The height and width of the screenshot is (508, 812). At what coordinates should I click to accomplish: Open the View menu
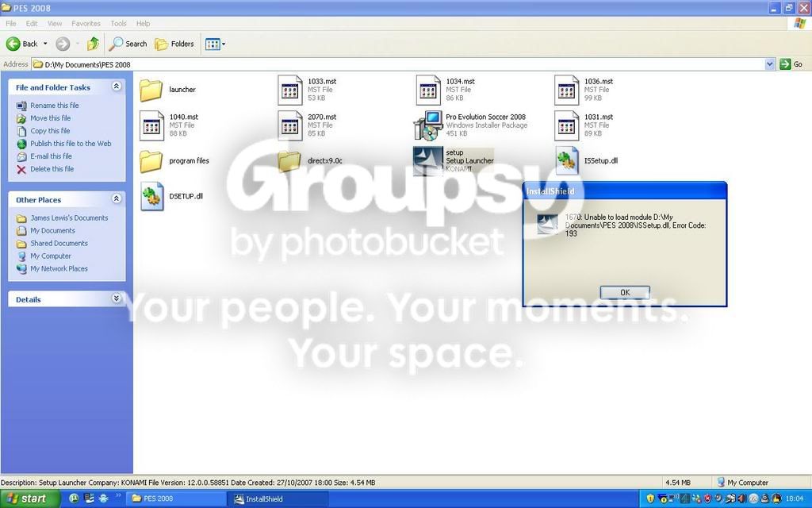(x=55, y=23)
